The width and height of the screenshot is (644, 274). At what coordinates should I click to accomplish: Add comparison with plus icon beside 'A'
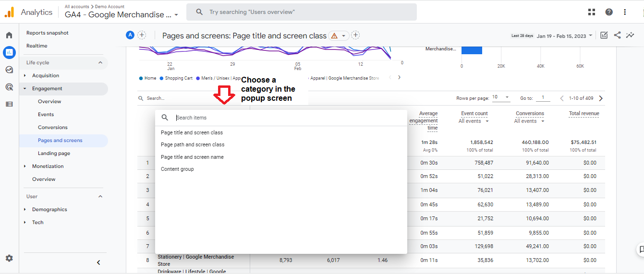[142, 35]
